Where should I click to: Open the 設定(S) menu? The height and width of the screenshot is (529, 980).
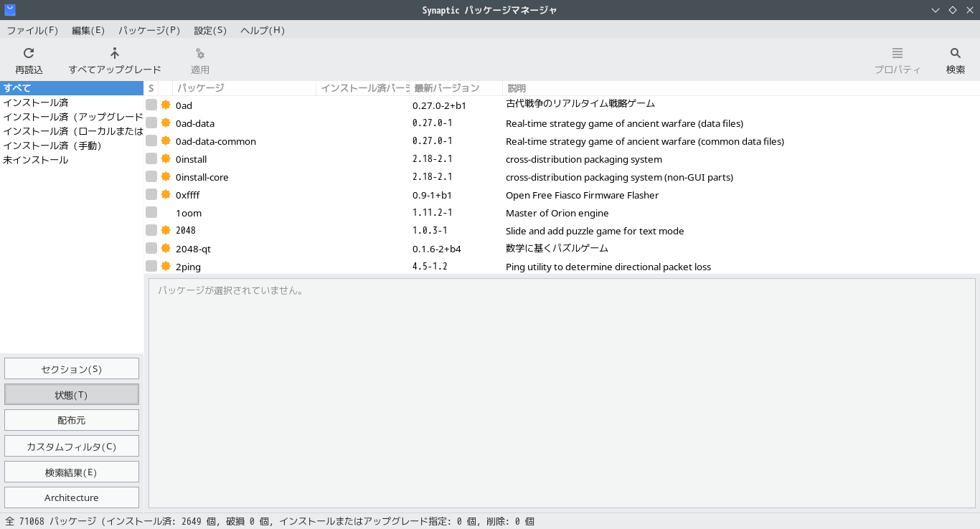pos(210,30)
